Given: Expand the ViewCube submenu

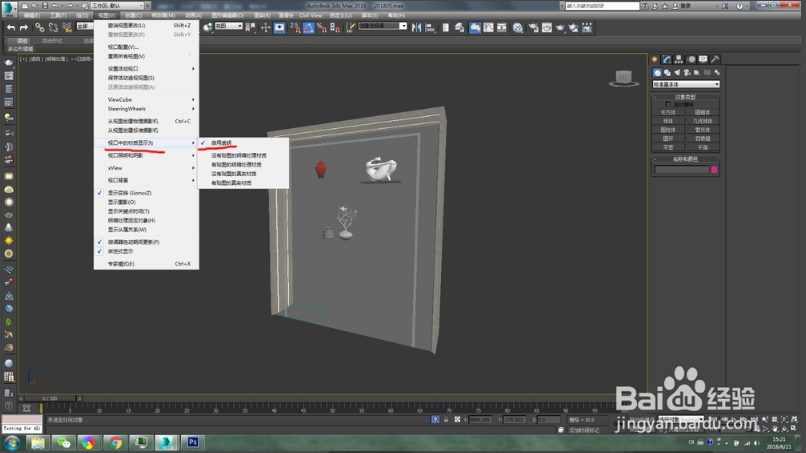Looking at the screenshot, I should (146, 99).
